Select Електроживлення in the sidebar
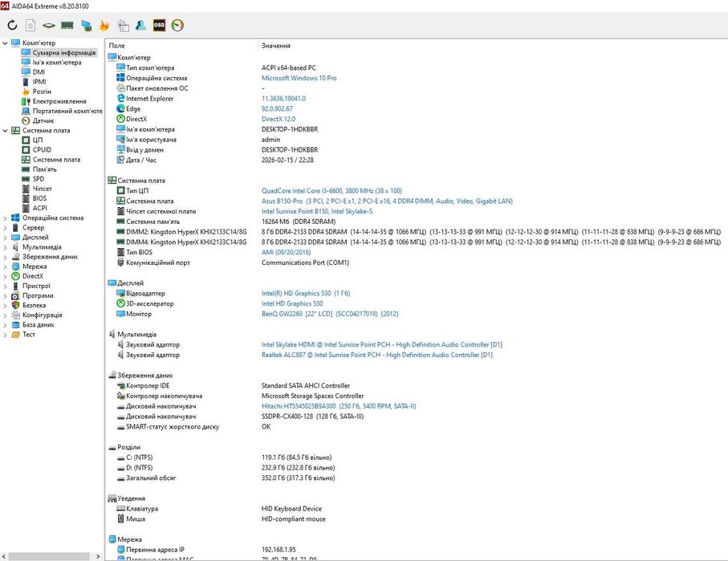Image resolution: width=728 pixels, height=561 pixels. (59, 101)
